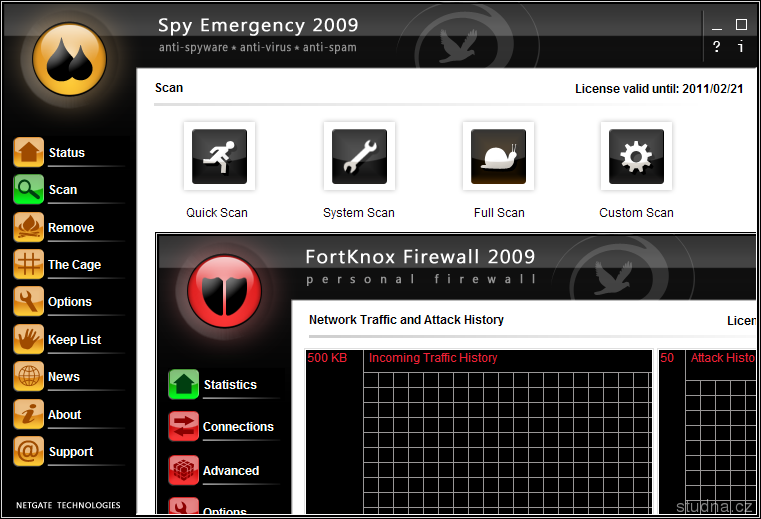Open the News globe icon

[29, 376]
